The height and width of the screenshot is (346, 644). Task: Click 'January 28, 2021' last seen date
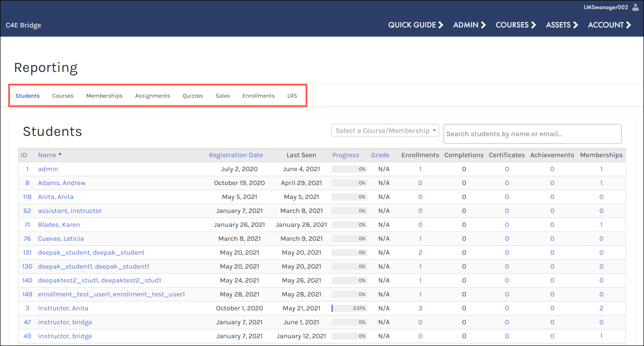(x=301, y=225)
